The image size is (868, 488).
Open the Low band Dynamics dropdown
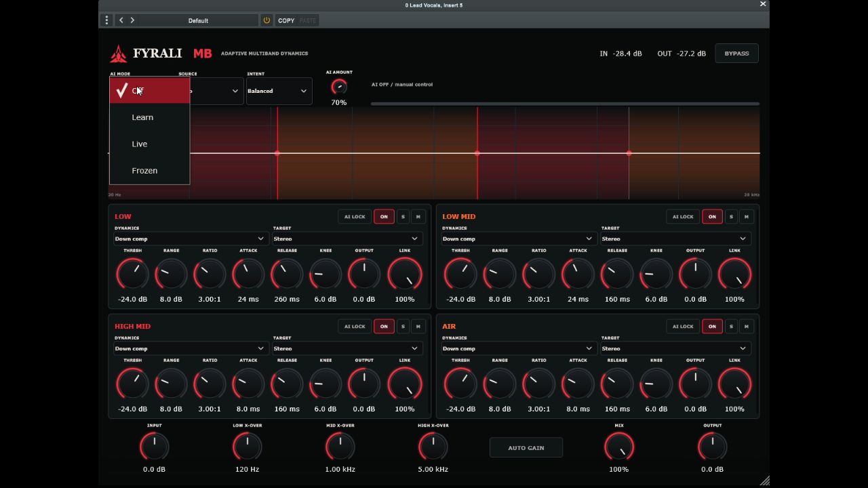point(190,239)
